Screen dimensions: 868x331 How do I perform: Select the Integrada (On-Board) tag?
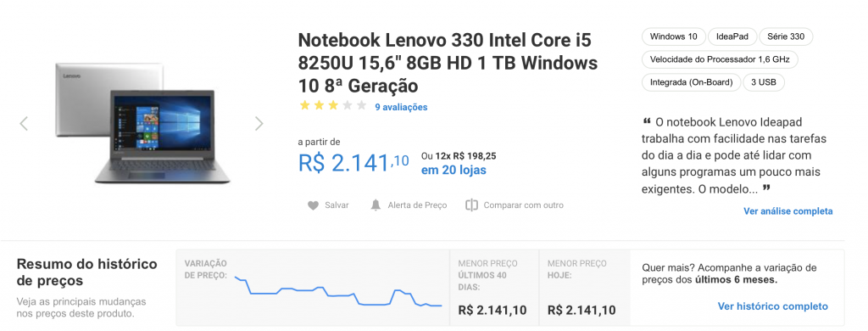(691, 82)
